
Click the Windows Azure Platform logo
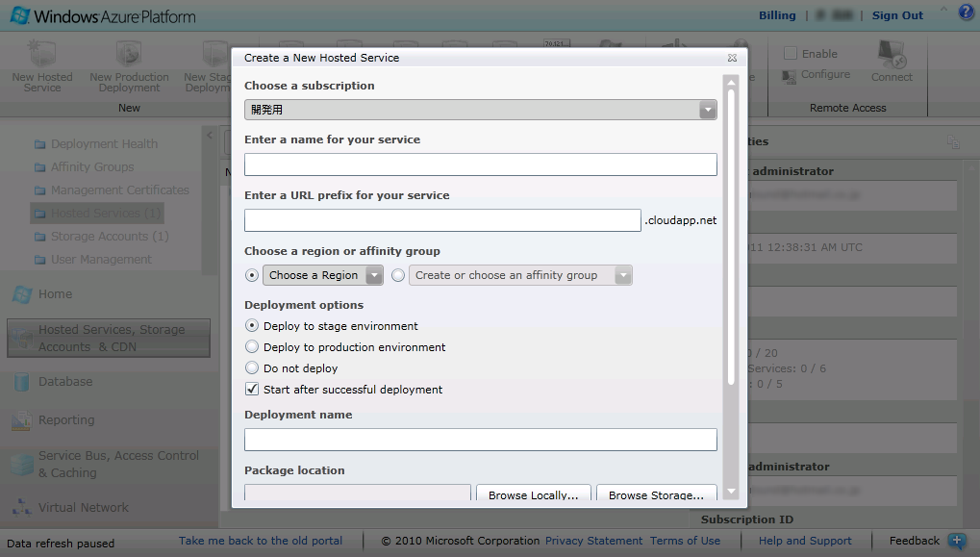point(104,16)
